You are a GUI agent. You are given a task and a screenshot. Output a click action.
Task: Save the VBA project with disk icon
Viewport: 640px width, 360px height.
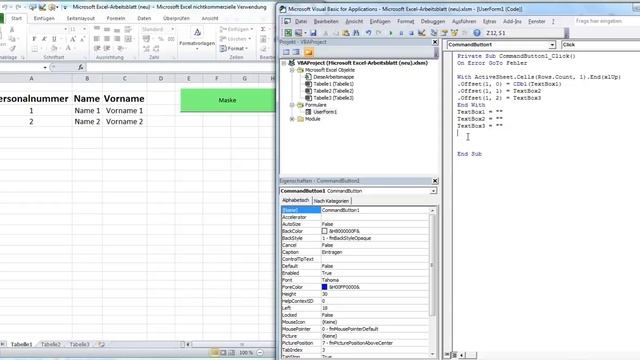click(x=313, y=33)
